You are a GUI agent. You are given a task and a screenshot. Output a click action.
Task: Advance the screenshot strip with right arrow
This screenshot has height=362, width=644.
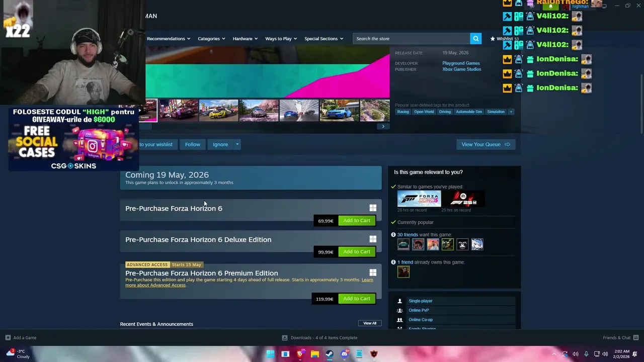pos(383,126)
